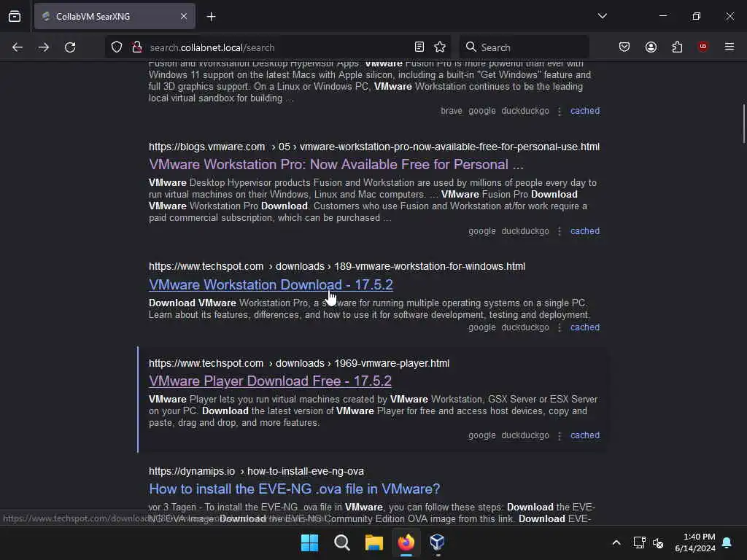Click blogs.vmware.com result URL text
This screenshot has width=747, height=560.
pos(374,147)
